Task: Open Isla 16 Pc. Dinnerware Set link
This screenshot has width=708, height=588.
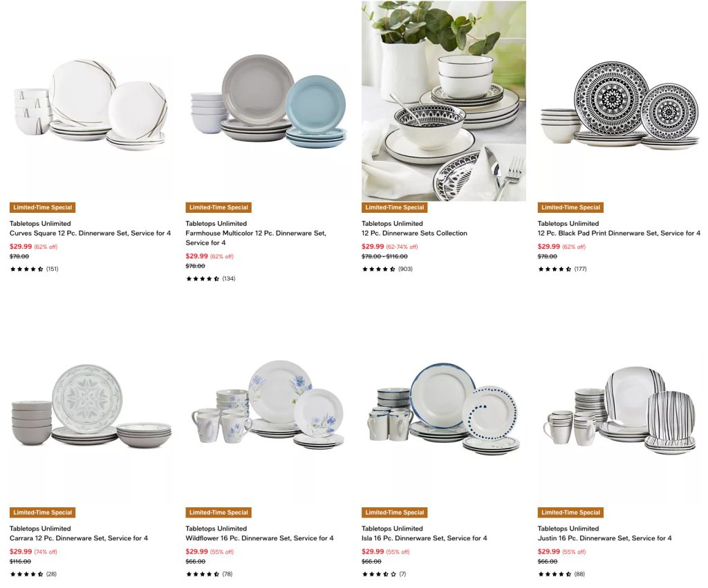Action: tap(424, 538)
